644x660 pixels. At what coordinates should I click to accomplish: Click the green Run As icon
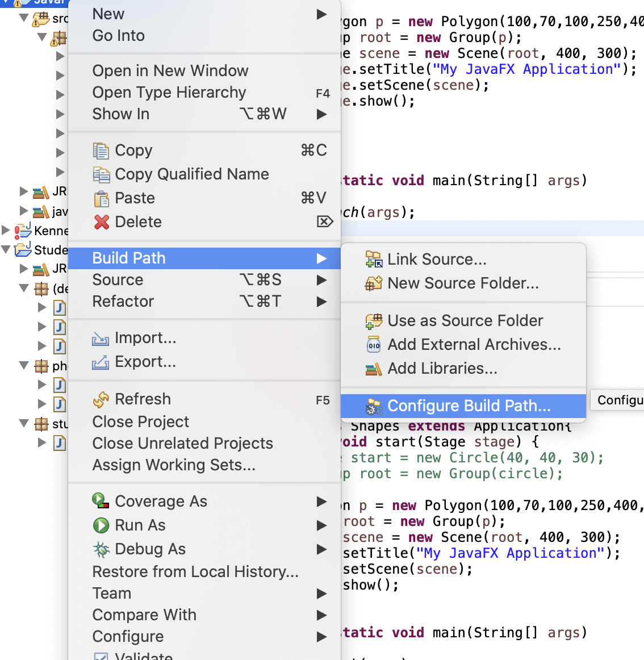click(101, 525)
